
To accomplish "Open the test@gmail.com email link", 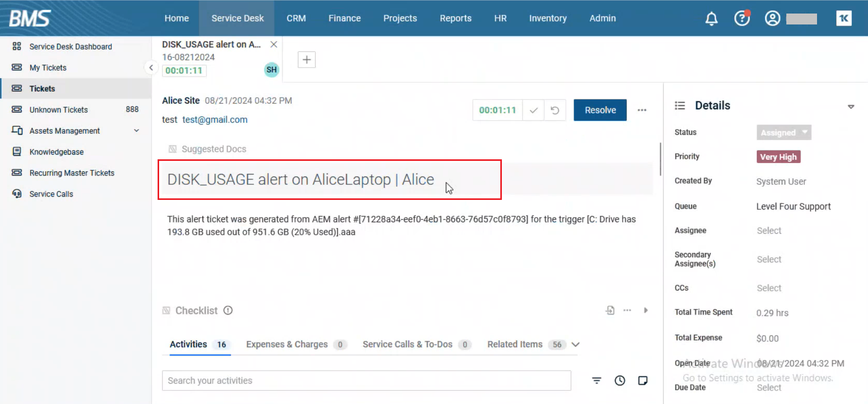I will click(215, 120).
